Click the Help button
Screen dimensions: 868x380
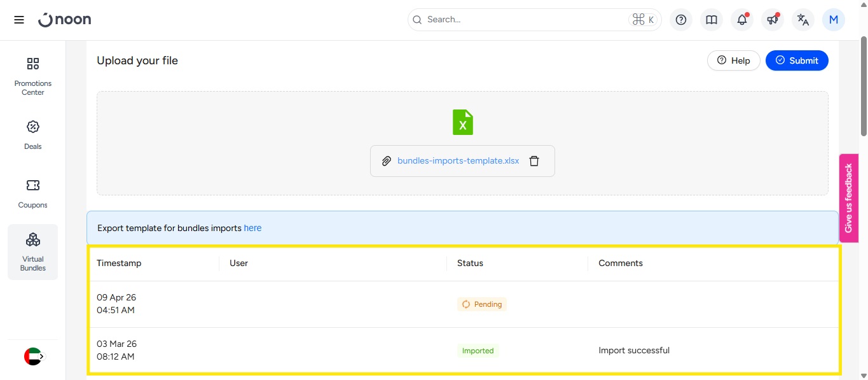tap(733, 60)
